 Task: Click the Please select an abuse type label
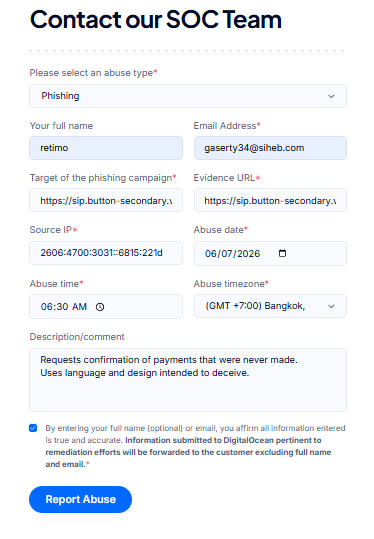pyautogui.click(x=93, y=73)
